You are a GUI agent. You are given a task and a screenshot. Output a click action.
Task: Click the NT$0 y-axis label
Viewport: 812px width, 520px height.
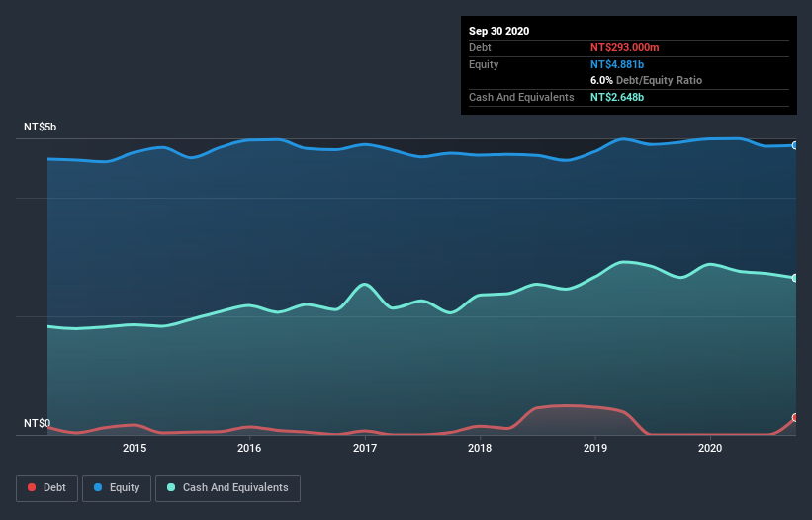point(38,423)
